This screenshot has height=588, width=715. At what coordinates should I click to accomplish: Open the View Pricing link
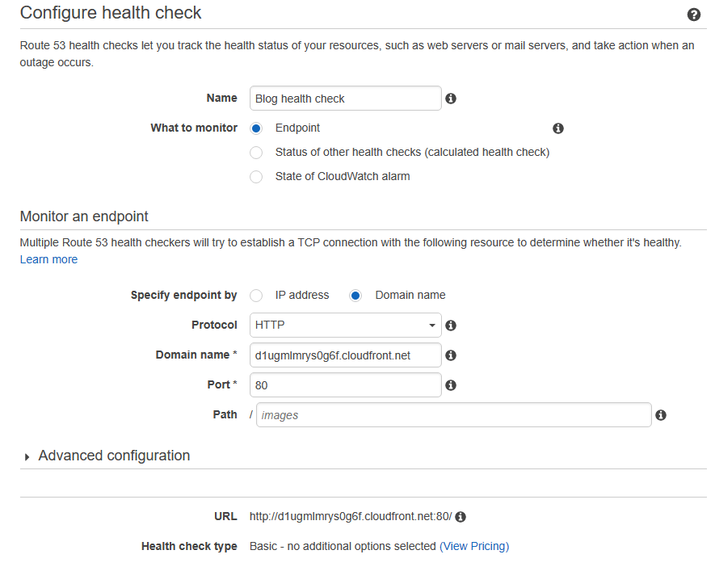(x=474, y=546)
